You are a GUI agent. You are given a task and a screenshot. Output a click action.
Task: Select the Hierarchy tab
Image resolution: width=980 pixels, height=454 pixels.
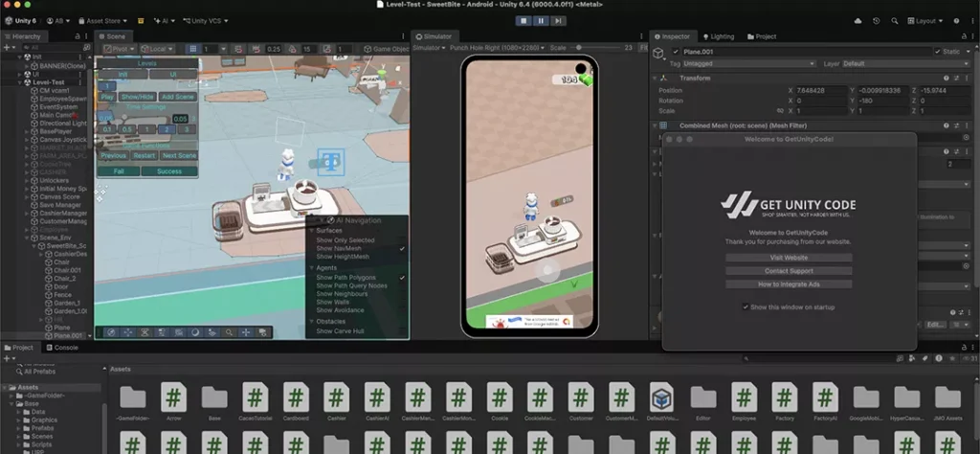click(22, 36)
